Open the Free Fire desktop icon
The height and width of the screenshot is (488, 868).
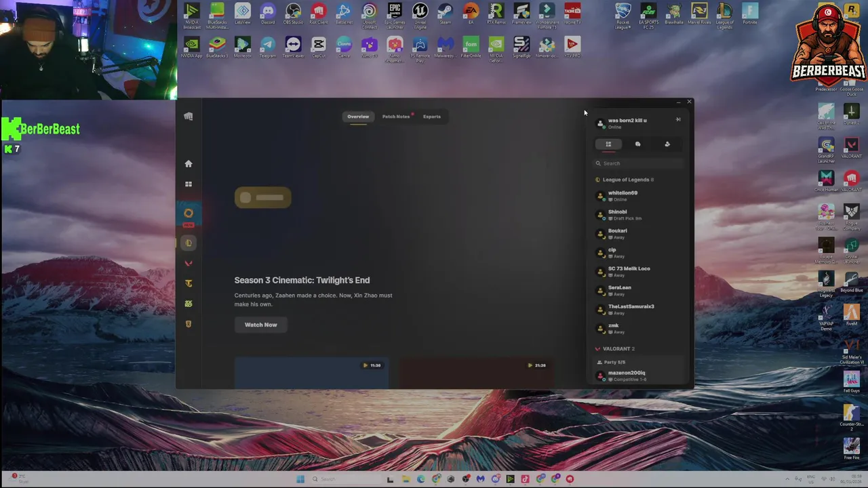852,449
